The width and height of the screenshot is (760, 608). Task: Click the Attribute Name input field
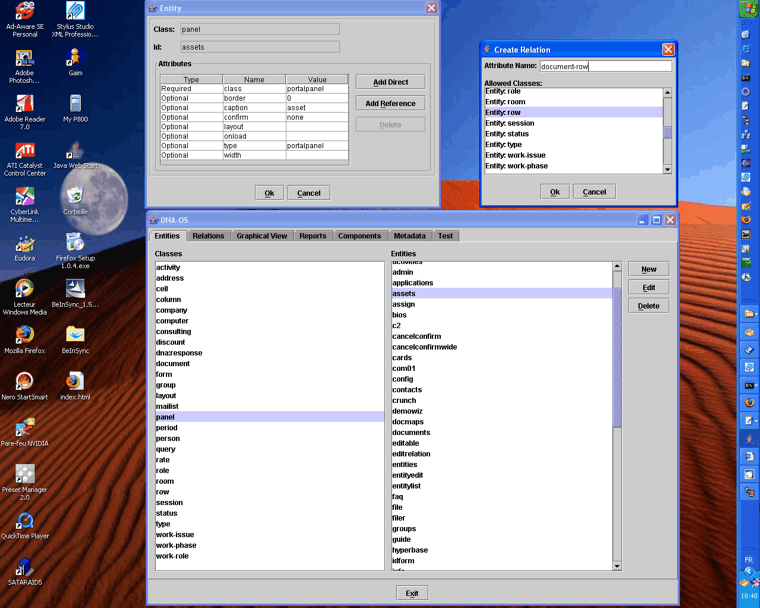pos(606,66)
